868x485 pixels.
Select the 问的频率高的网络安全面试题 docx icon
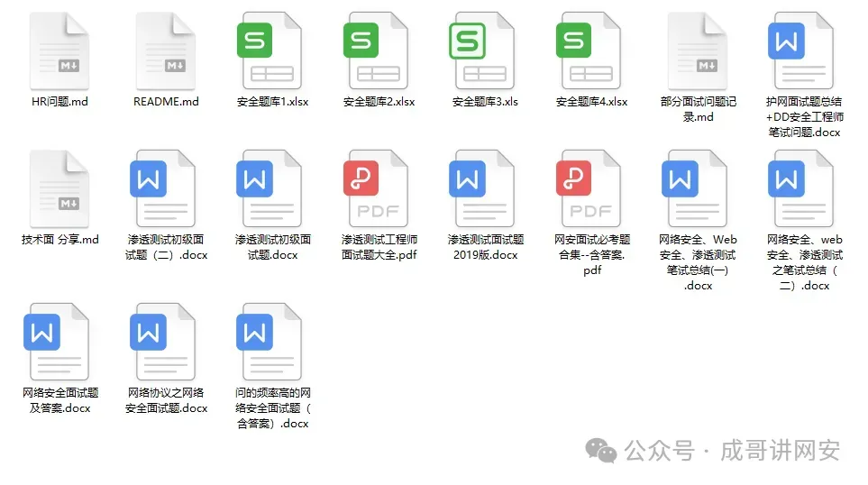(x=269, y=342)
